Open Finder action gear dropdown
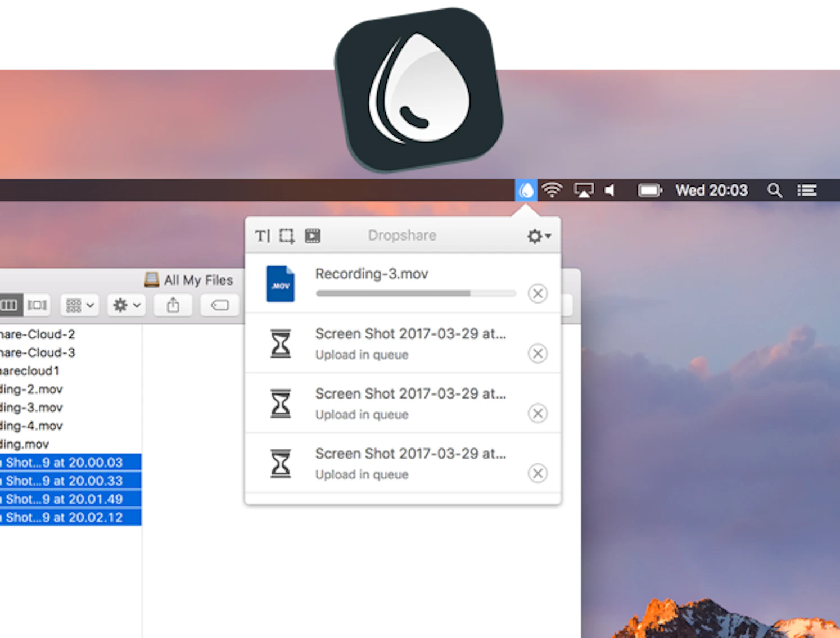 tap(127, 305)
